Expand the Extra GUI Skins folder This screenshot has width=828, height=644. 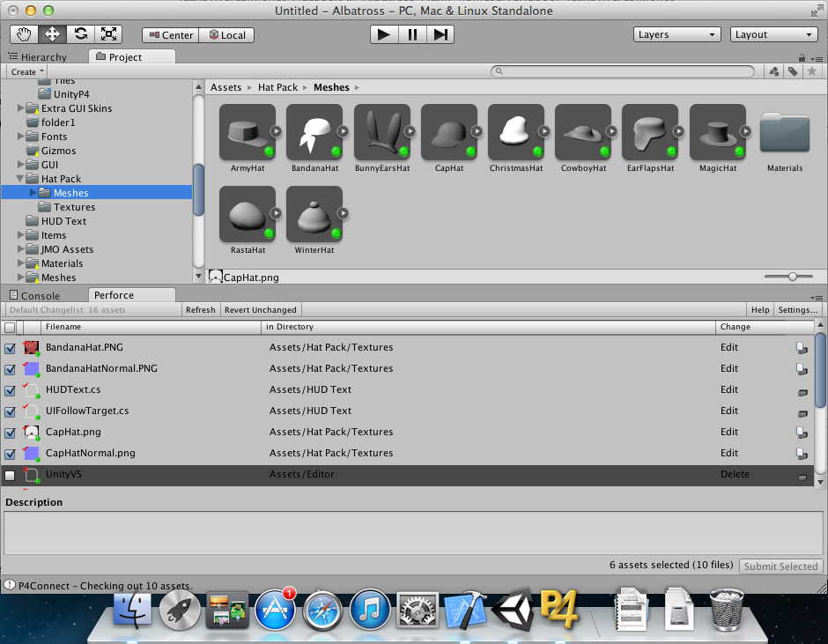click(x=20, y=107)
